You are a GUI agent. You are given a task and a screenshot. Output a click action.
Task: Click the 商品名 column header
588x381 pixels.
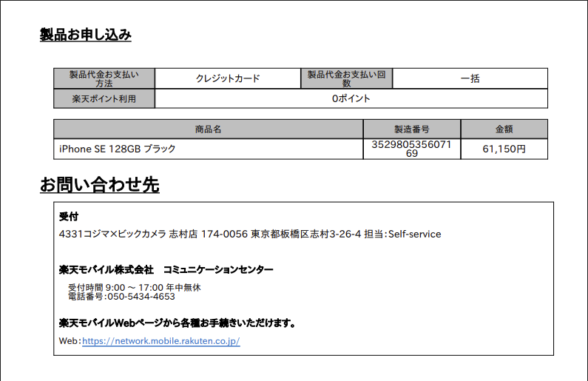pyautogui.click(x=209, y=129)
